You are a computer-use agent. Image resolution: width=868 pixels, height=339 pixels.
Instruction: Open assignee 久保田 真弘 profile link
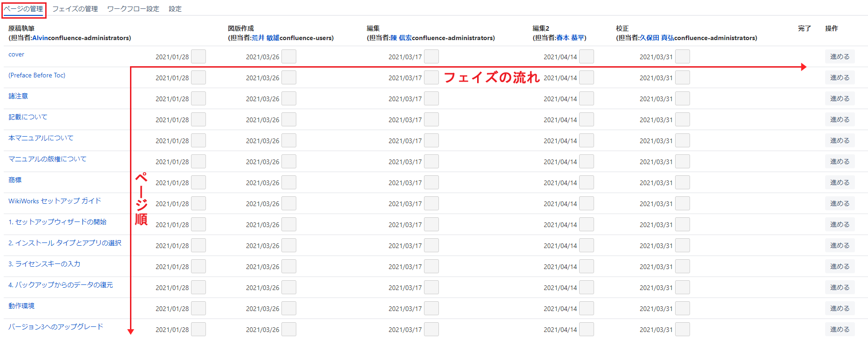click(656, 38)
